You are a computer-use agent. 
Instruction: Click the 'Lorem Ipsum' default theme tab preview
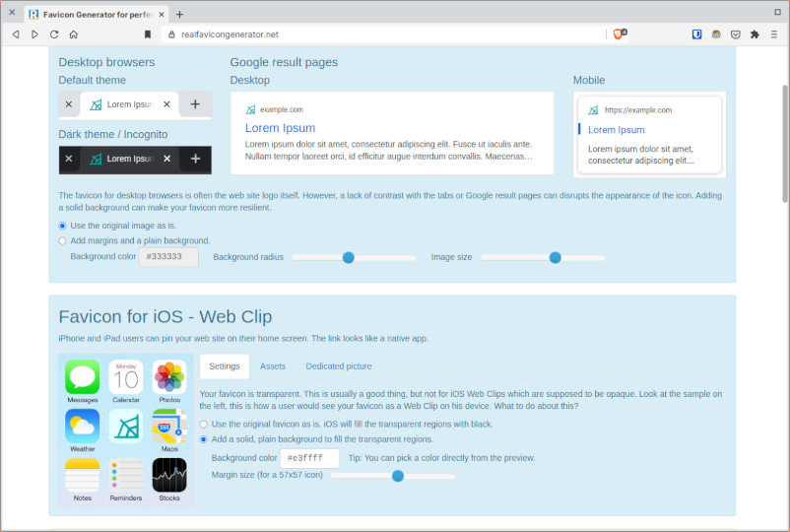pos(129,104)
